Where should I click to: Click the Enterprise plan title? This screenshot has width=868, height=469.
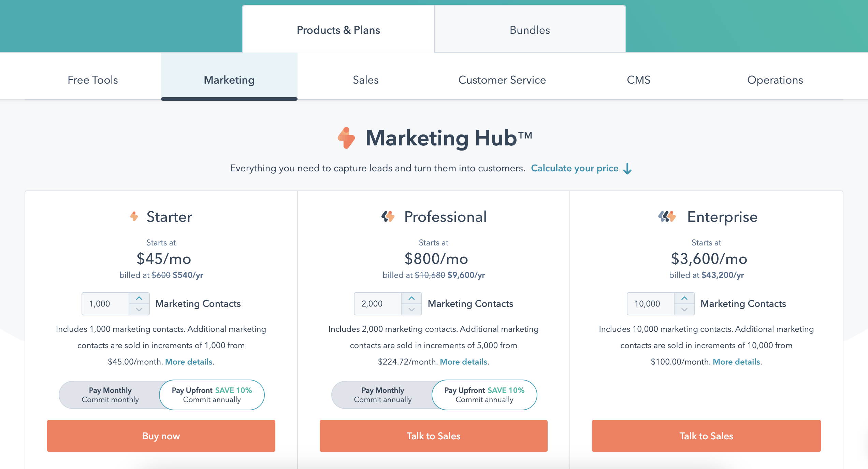(722, 217)
